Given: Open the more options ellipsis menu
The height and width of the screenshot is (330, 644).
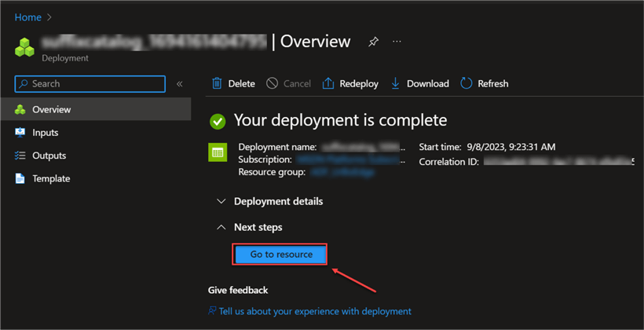Looking at the screenshot, I should [397, 42].
